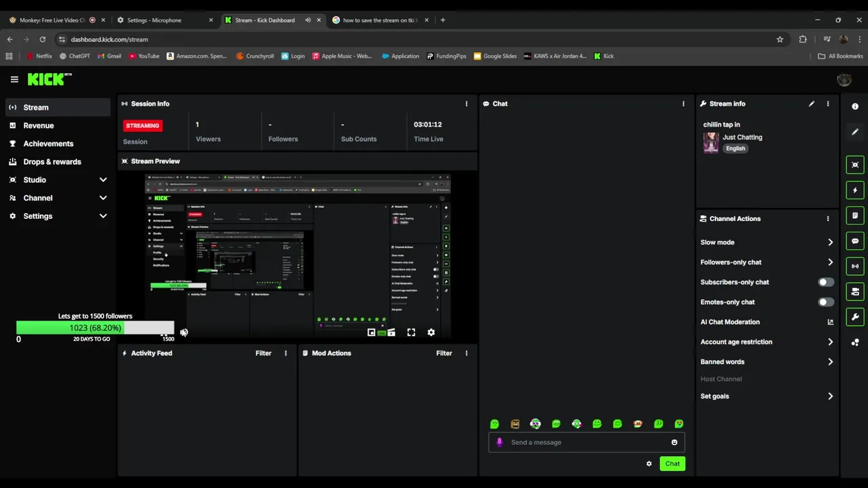Viewport: 868px width, 488px height.
Task: Click the three-circles icon at sidebar bottom
Action: [x=855, y=343]
